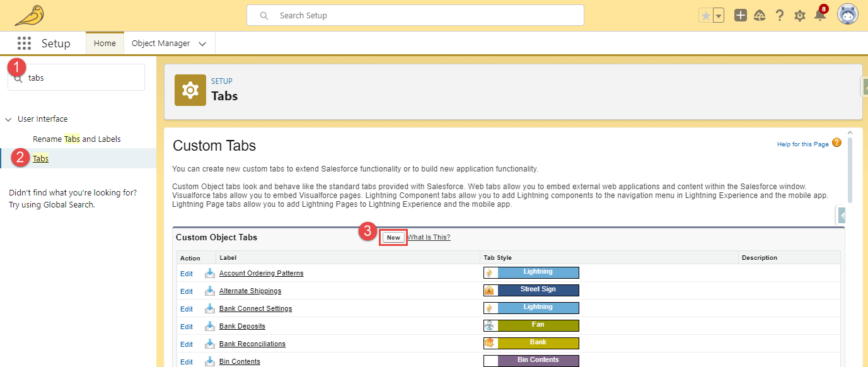The width and height of the screenshot is (868, 367).
Task: Click the bird logo in the header
Action: click(x=30, y=15)
